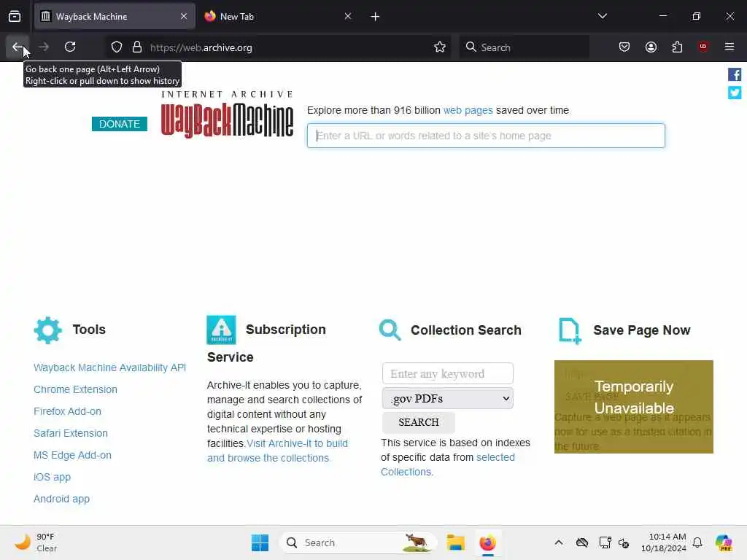The height and width of the screenshot is (560, 747).
Task: Open the iOS app link
Action: click(x=52, y=477)
